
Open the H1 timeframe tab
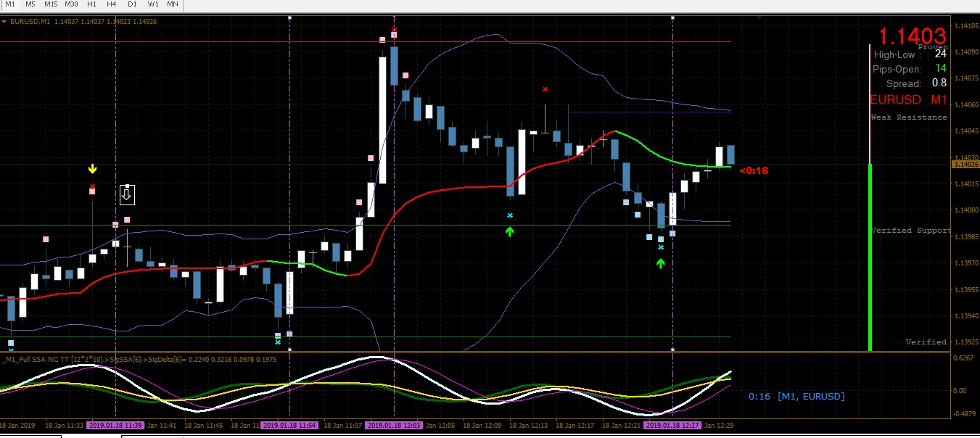point(91,4)
